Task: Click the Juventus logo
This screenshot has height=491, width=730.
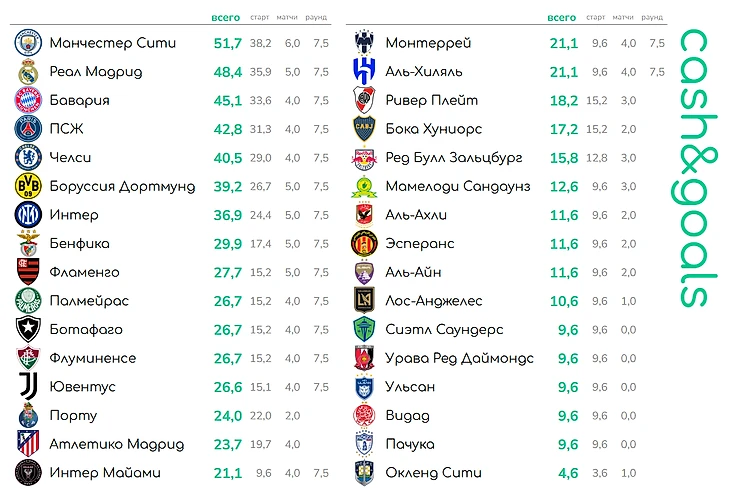Action: (28, 386)
